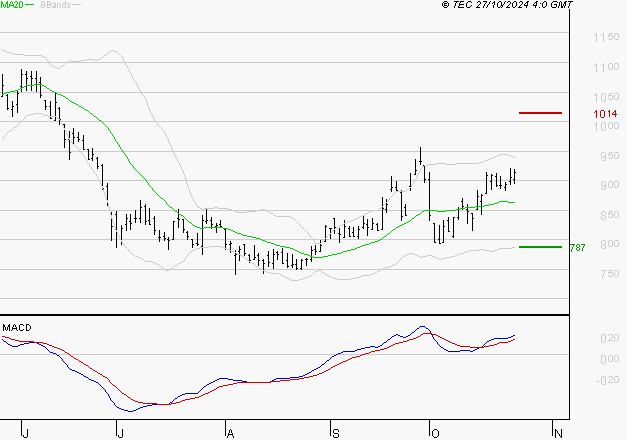Click the 900 price axis label

(x=609, y=185)
